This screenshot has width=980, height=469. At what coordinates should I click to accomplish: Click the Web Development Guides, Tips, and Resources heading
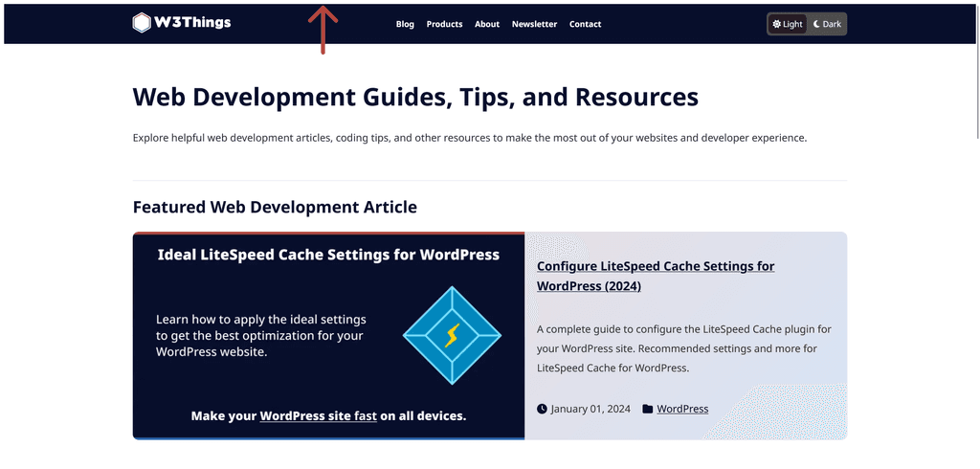click(x=415, y=97)
